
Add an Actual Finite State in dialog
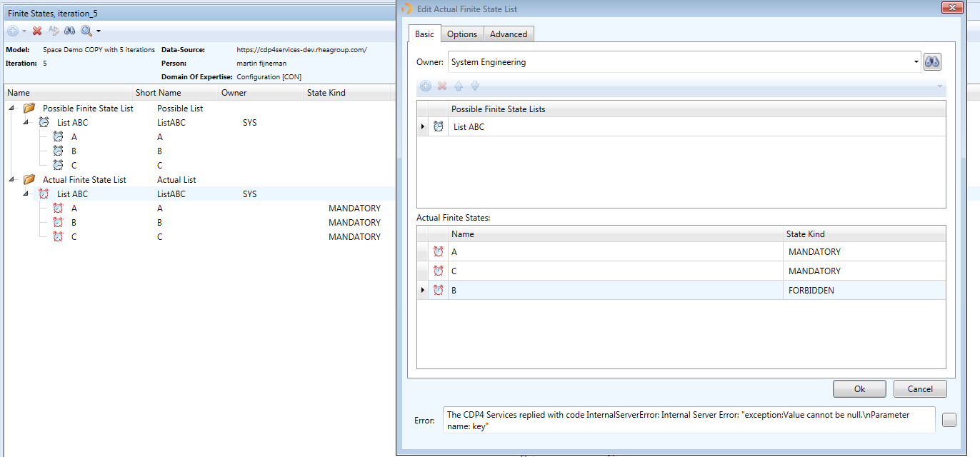click(x=426, y=86)
